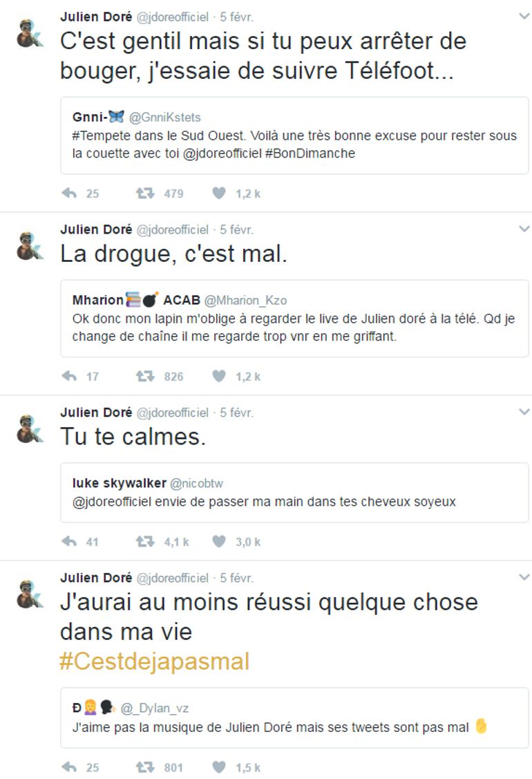
Task: Like the Téléfoot tweet
Action: pos(219,194)
